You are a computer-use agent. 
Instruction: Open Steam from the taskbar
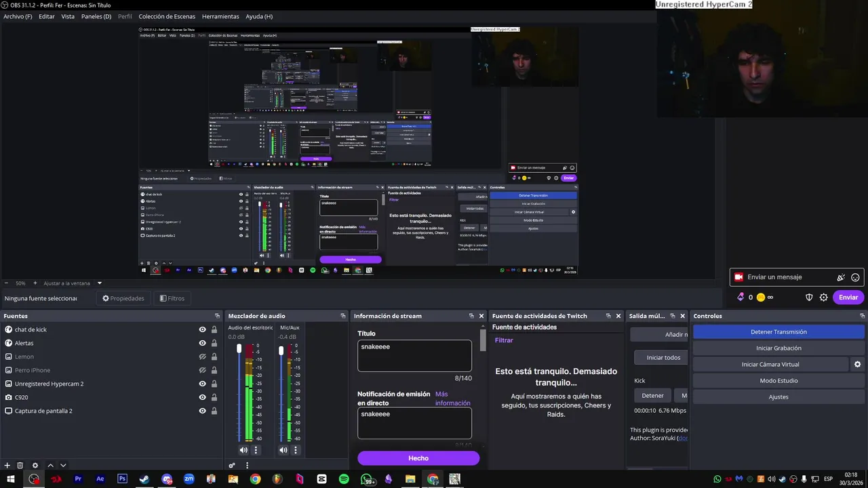(144, 479)
